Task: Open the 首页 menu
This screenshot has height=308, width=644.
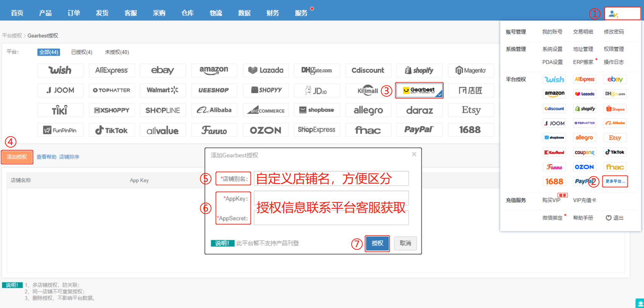Action: coord(17,13)
